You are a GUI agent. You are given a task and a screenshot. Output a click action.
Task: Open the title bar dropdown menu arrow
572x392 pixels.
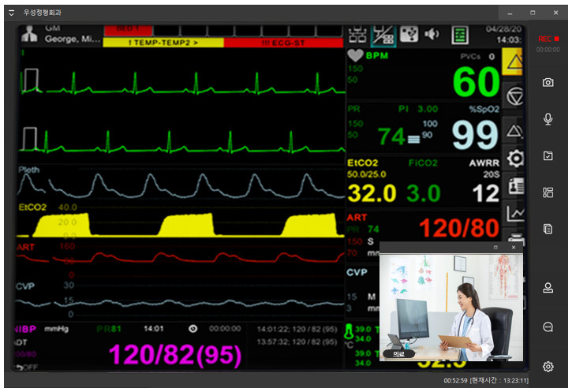(11, 13)
